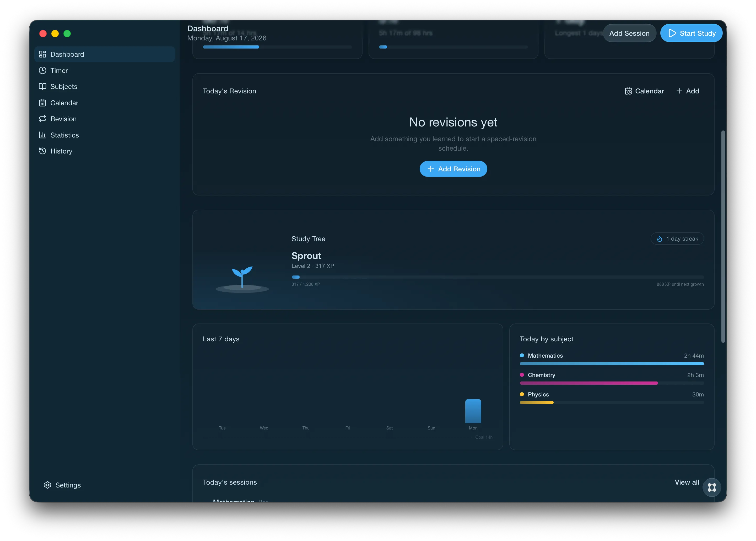Click the Sprout XP progress bar
Screen dimensions: 756x541
[498, 277]
